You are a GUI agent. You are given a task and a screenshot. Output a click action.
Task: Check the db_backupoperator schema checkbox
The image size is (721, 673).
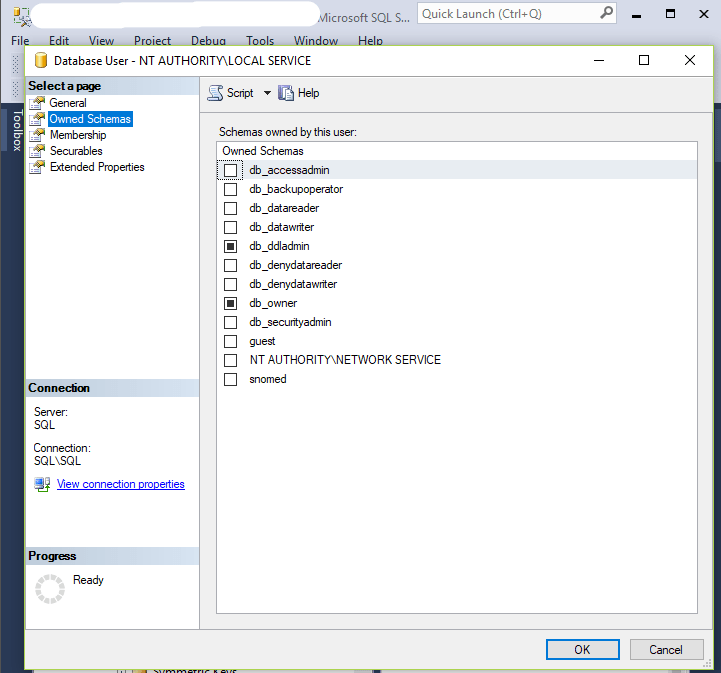pos(230,189)
